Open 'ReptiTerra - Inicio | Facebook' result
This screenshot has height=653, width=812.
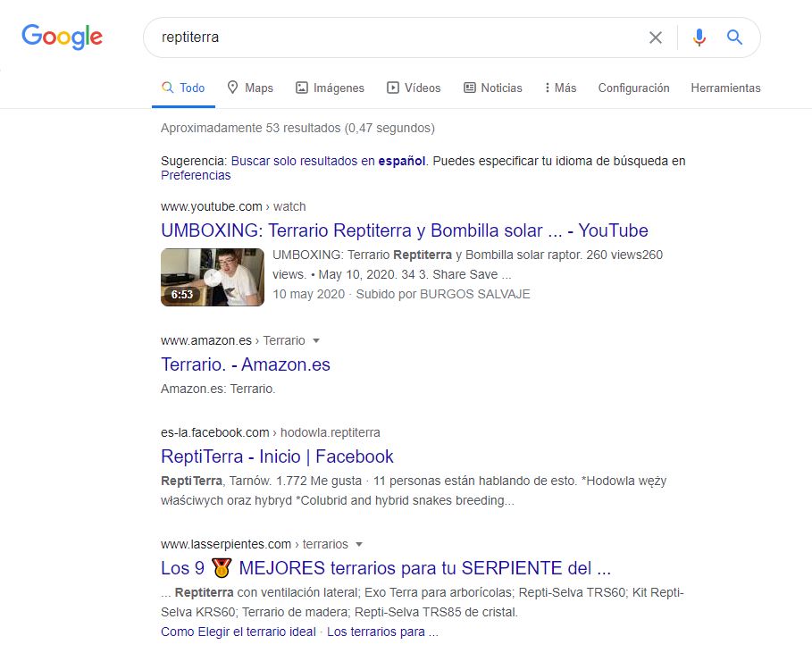pos(277,456)
